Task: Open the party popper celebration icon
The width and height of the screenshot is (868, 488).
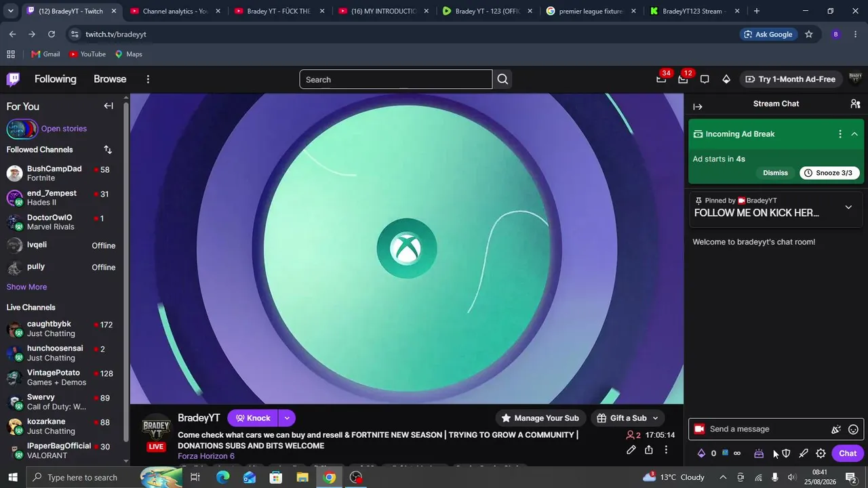Action: 836,429
